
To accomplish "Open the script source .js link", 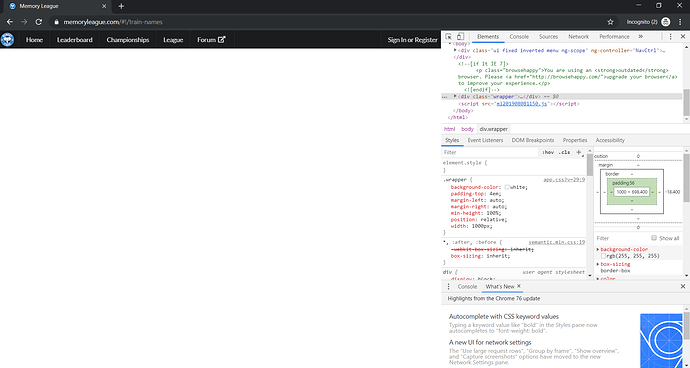I will [x=521, y=104].
